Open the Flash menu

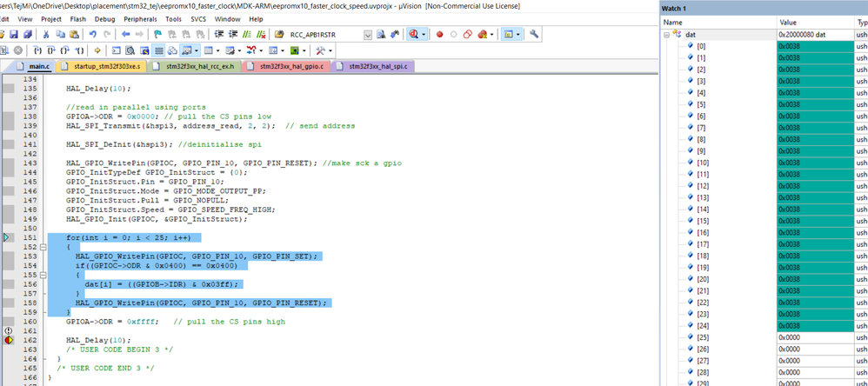(78, 19)
